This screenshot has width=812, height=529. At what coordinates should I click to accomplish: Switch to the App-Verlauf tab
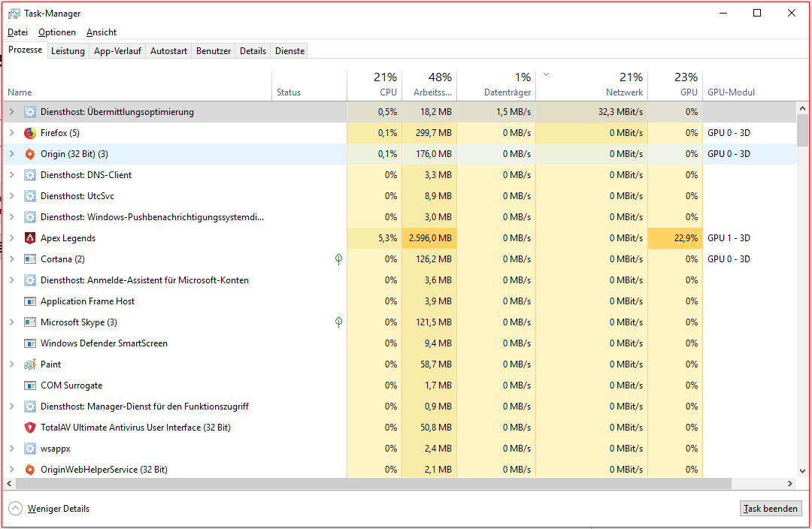click(x=117, y=51)
